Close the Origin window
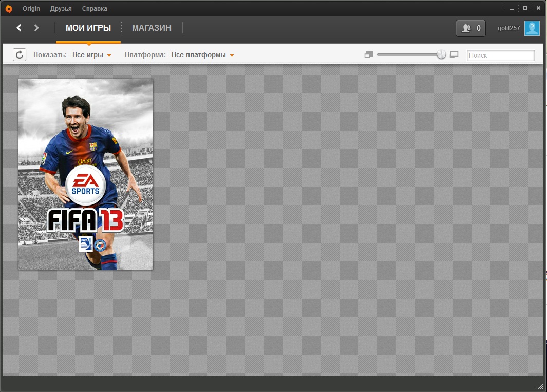Viewport: 547px width, 392px height. coord(538,8)
